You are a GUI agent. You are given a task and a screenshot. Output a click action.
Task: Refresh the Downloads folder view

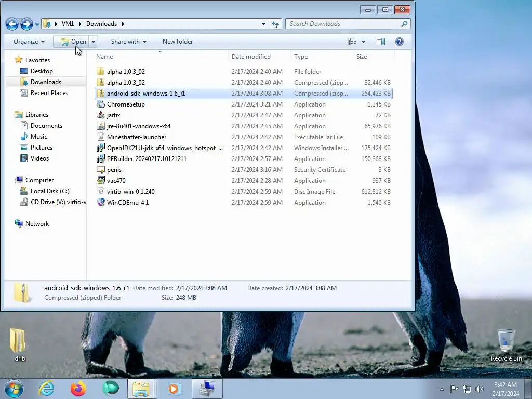click(x=275, y=24)
